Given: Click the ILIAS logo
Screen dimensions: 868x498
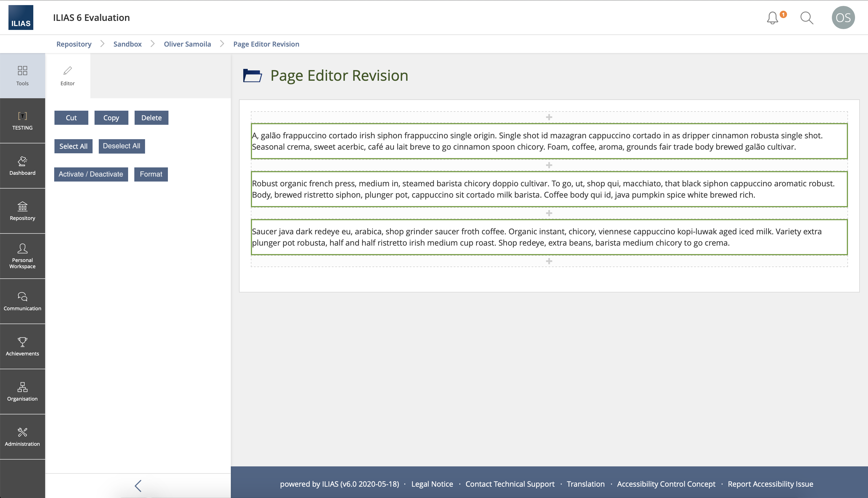Looking at the screenshot, I should click(x=21, y=18).
